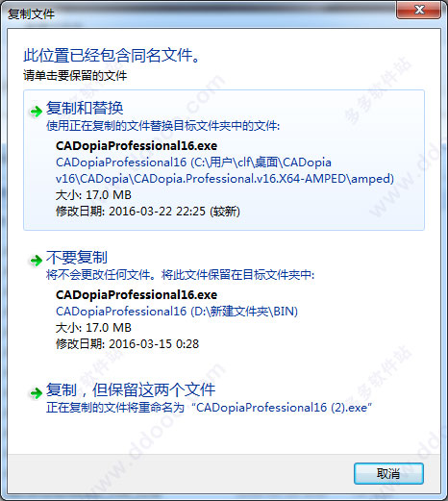Click green arrow beside 不要复制
This screenshot has width=448, height=501.
point(36,260)
